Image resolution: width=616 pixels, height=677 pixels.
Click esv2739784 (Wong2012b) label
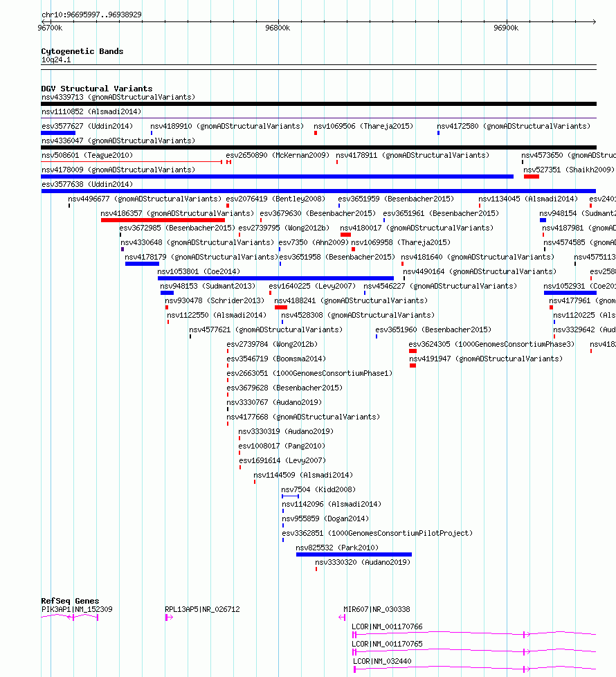273,345
